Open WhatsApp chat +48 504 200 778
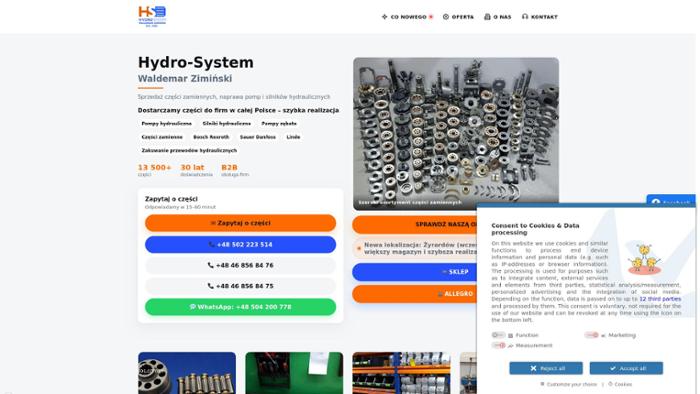This screenshot has height=394, width=700. tap(241, 307)
